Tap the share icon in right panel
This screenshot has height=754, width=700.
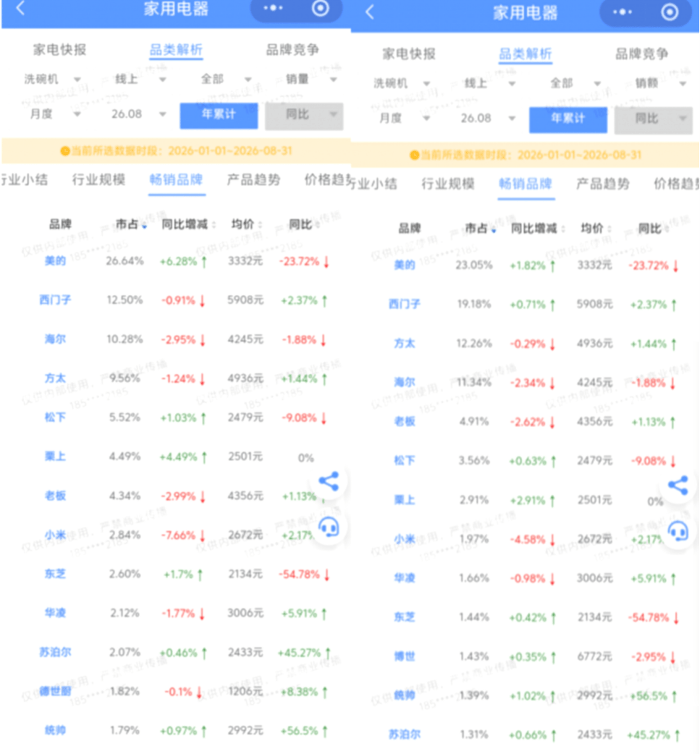coord(678,485)
